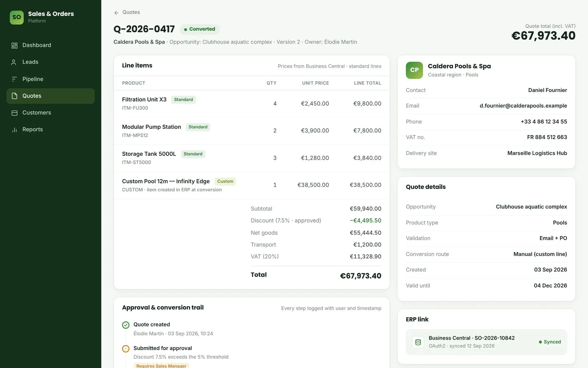Click the Quotes document icon
This screenshot has height=368, width=588.
point(14,96)
